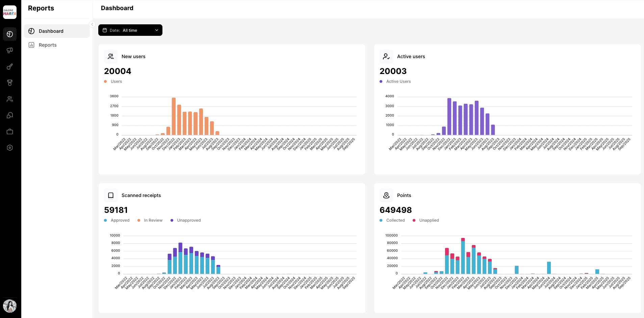
Task: Click the briefcase icon in the sidebar
Action: click(x=10, y=131)
